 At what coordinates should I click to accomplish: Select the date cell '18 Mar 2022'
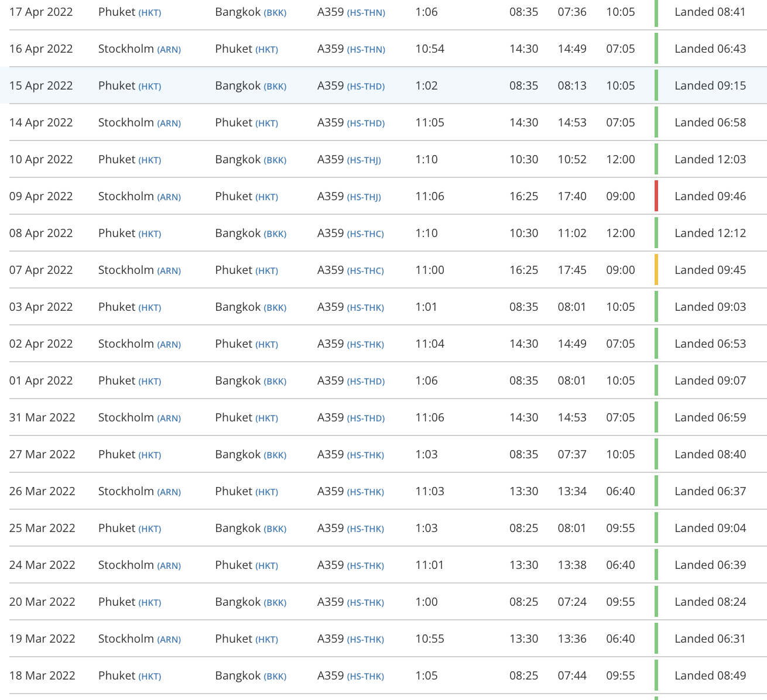tap(42, 675)
